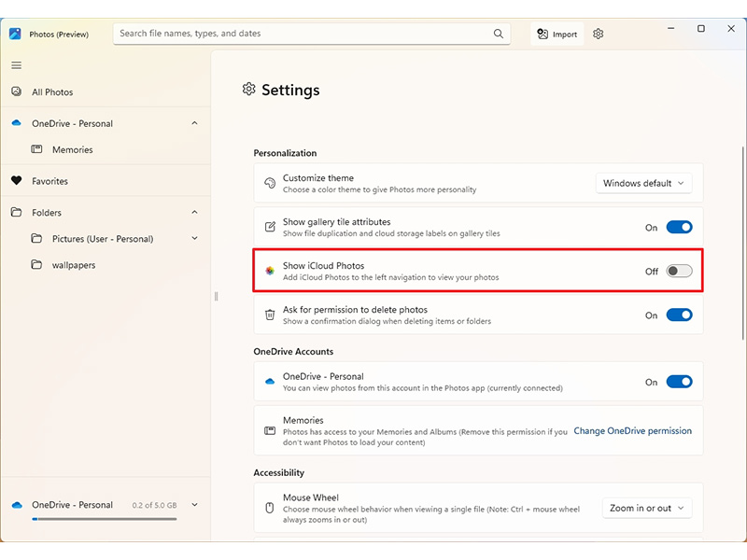Image resolution: width=747 pixels, height=560 pixels.
Task: Open the Zoom in or out dropdown
Action: (x=647, y=508)
